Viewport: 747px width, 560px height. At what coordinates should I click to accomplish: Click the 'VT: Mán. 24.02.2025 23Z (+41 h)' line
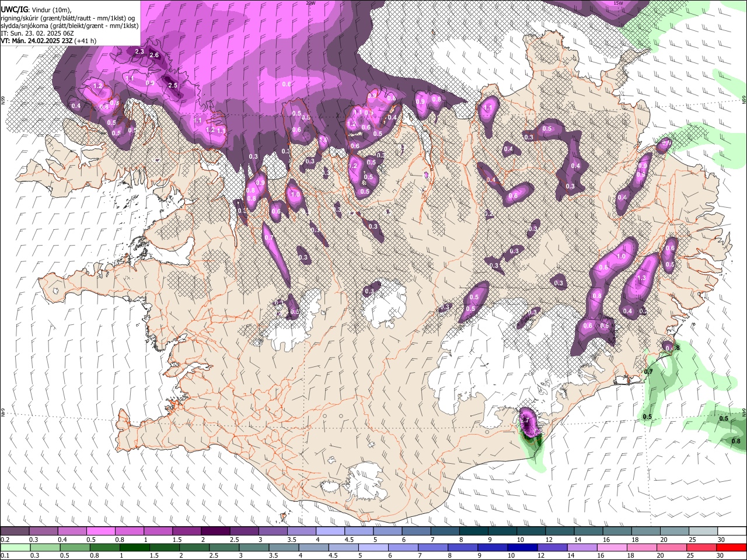click(48, 41)
